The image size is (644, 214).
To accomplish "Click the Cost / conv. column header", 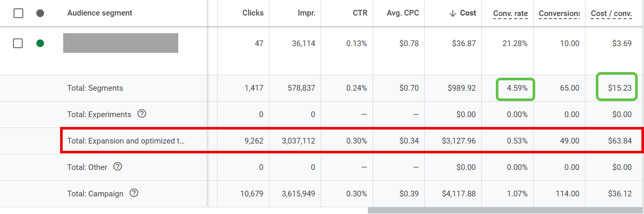I will tap(611, 13).
